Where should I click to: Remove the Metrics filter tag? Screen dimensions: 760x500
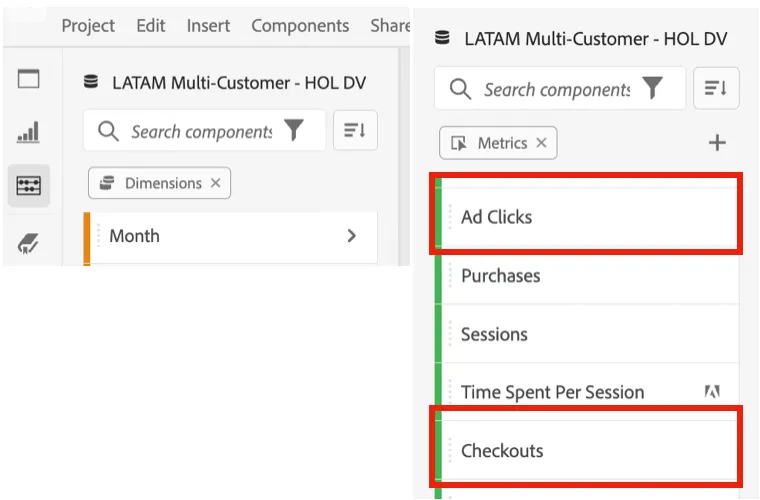click(x=541, y=142)
